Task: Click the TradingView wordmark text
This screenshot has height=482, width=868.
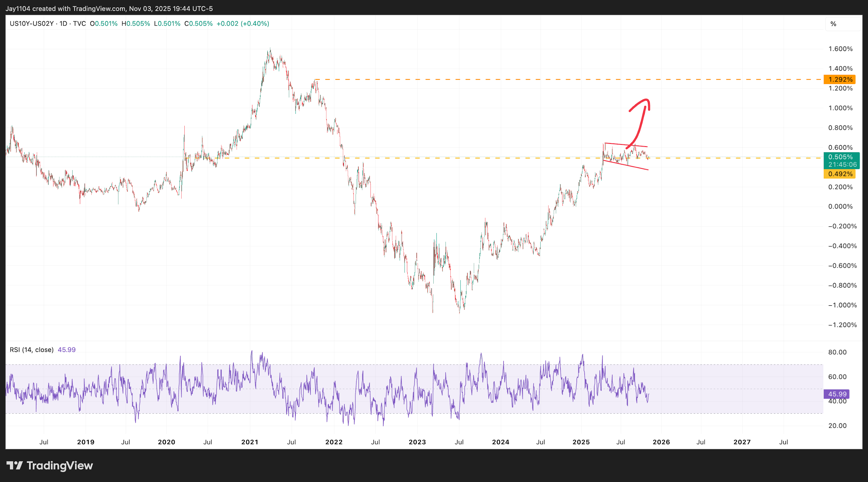Action: [x=60, y=466]
